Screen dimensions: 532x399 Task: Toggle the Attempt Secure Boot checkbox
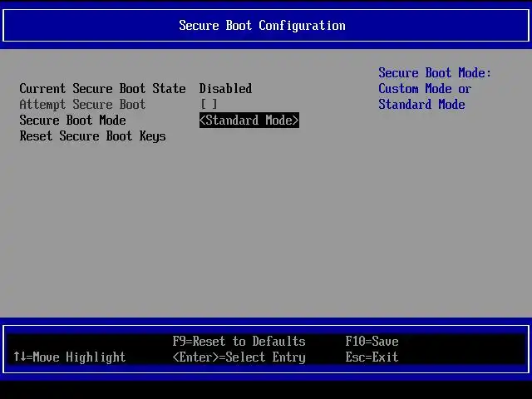(x=209, y=104)
